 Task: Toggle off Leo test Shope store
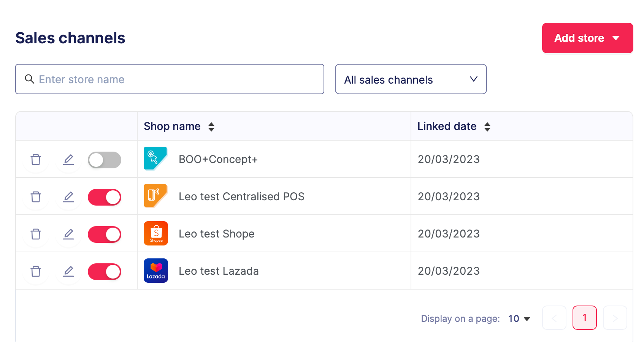pyautogui.click(x=105, y=234)
